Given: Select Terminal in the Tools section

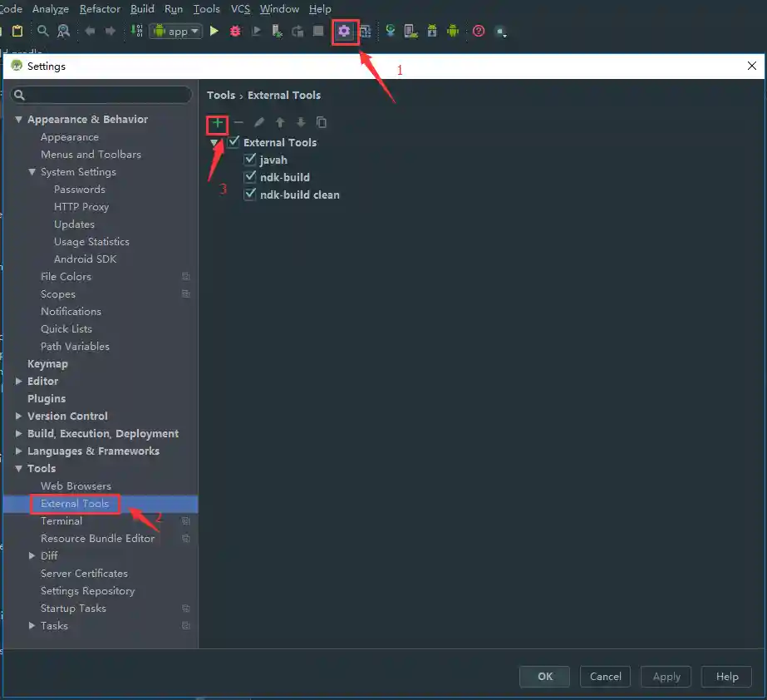Looking at the screenshot, I should click(61, 521).
